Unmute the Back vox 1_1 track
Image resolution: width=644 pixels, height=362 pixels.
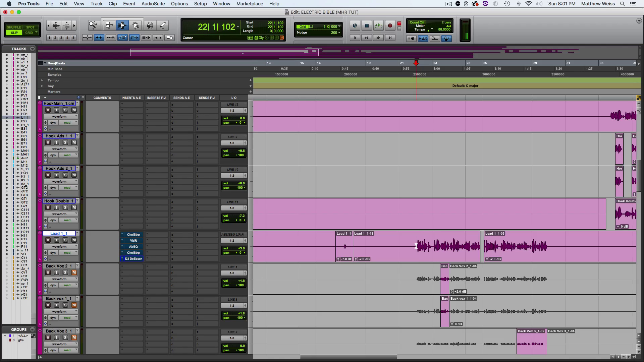(x=74, y=305)
